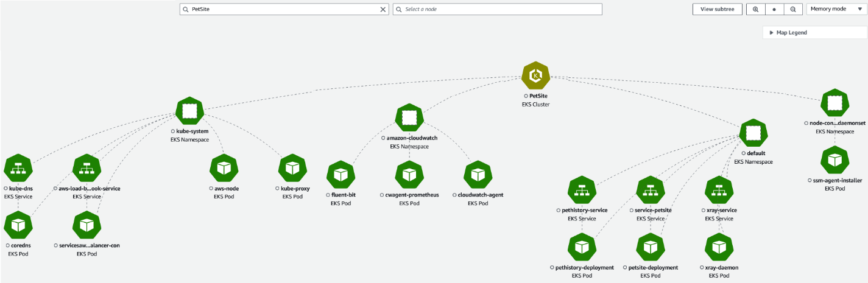Image resolution: width=868 pixels, height=283 pixels.
Task: Select the fluent-bit pod icon
Action: pos(340,175)
